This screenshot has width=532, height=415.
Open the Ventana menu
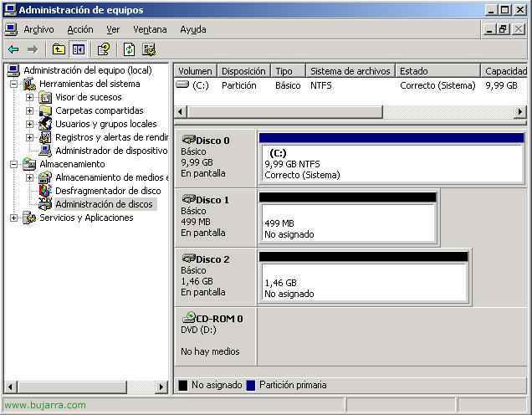pos(150,29)
